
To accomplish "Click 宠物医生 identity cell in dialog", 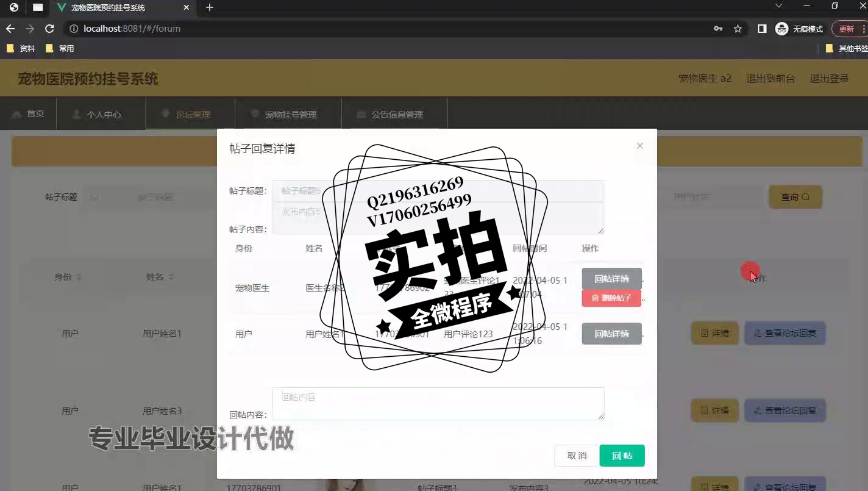I will [252, 288].
